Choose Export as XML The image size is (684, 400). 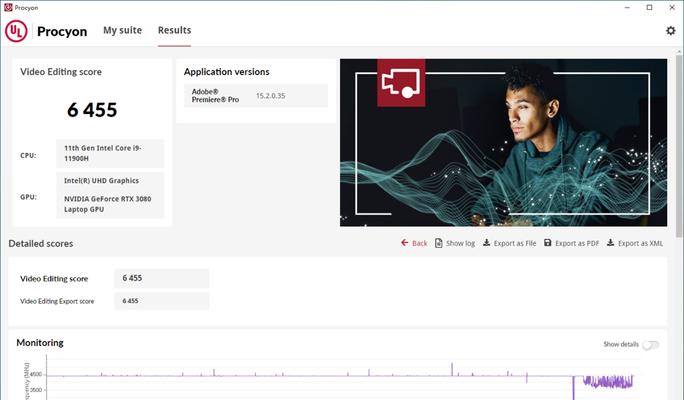pos(640,243)
